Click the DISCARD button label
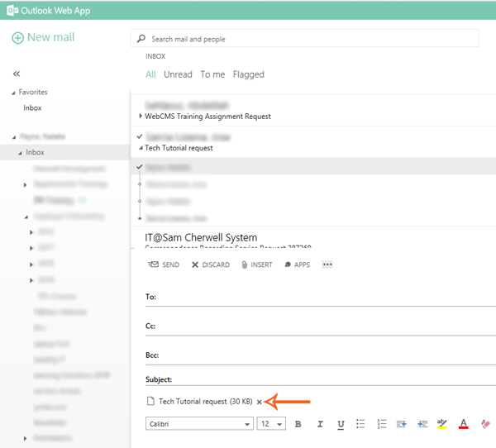496x448 pixels. (x=216, y=265)
